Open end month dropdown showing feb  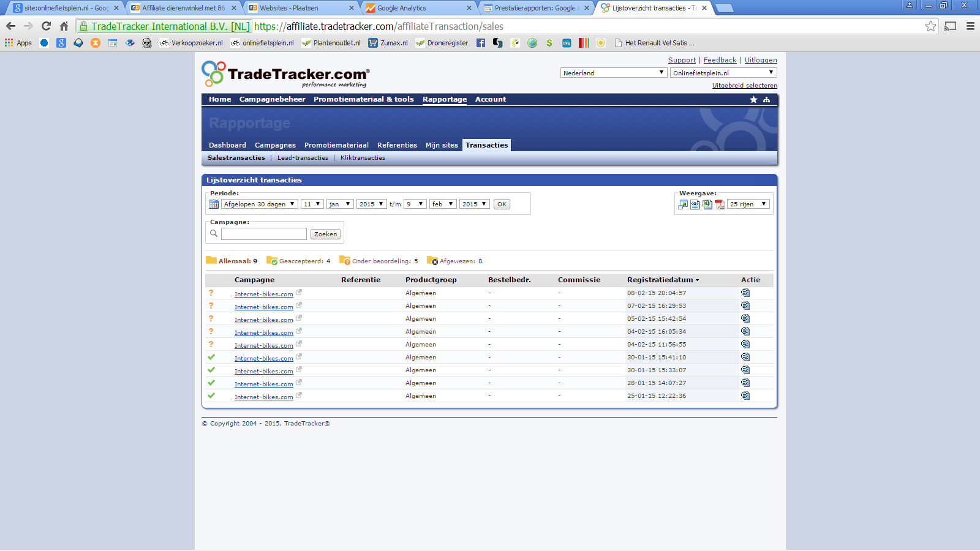pyautogui.click(x=443, y=204)
